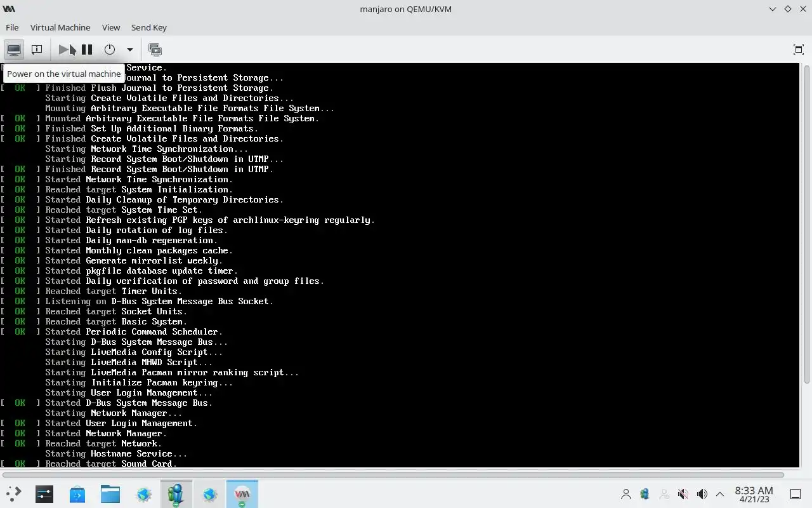Show virtual hardware details

pos(37,50)
